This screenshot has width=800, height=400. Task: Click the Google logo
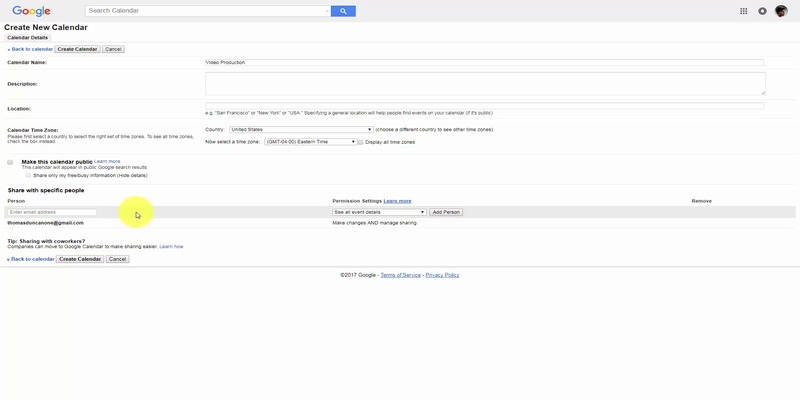click(32, 11)
